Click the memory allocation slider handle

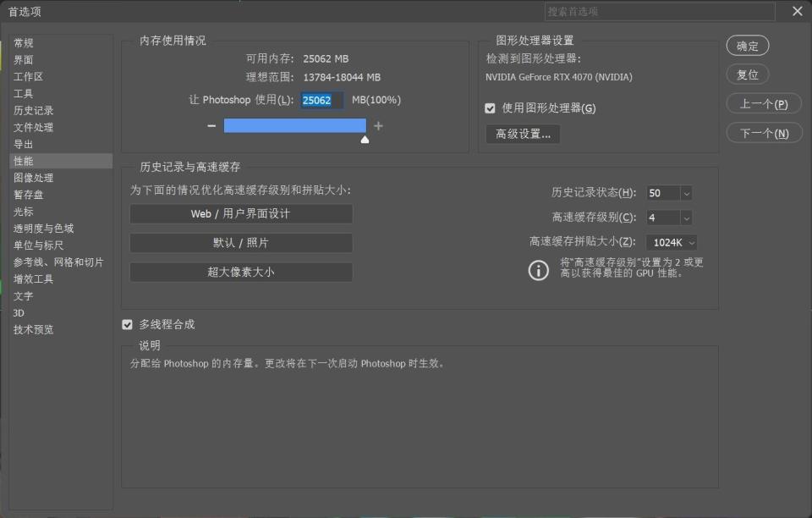365,139
